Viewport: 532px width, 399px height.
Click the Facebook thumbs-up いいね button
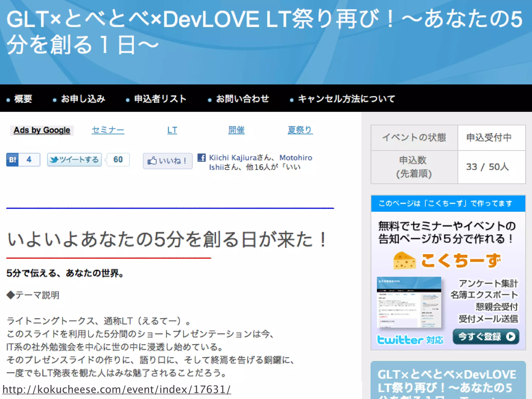pyautogui.click(x=168, y=161)
